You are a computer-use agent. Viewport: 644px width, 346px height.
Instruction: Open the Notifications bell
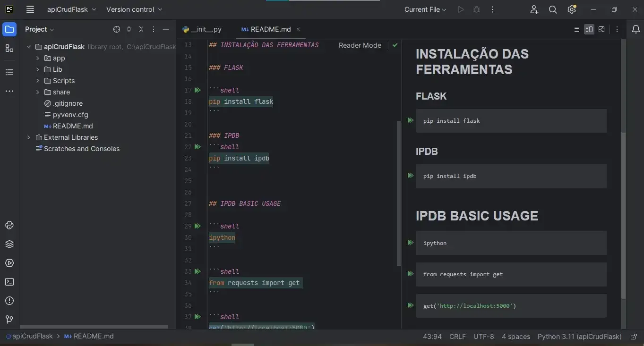coord(636,29)
